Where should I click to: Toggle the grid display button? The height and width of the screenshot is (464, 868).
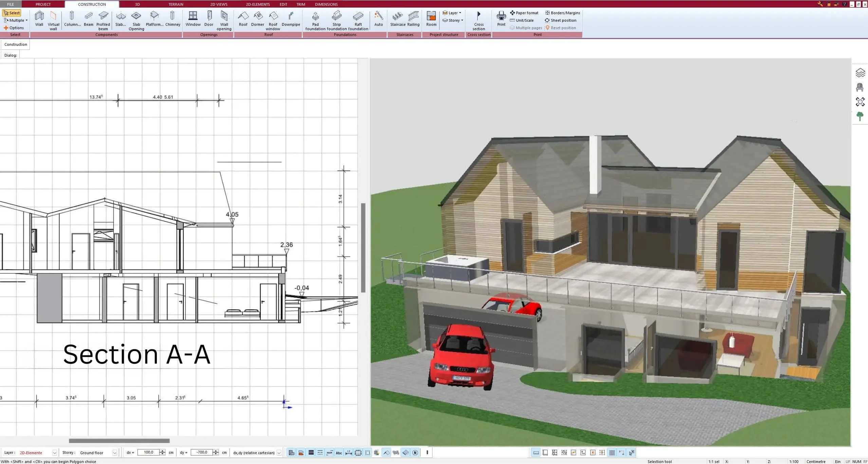coord(612,452)
